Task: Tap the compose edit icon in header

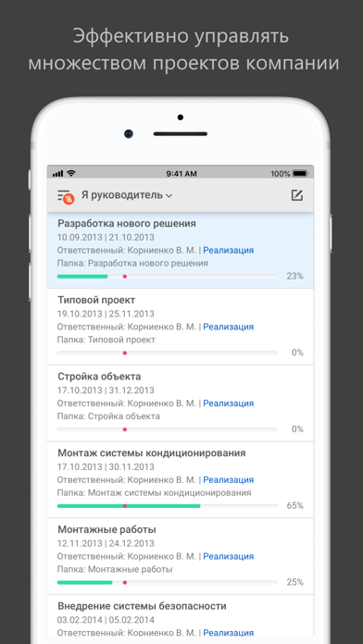Action: tap(297, 195)
